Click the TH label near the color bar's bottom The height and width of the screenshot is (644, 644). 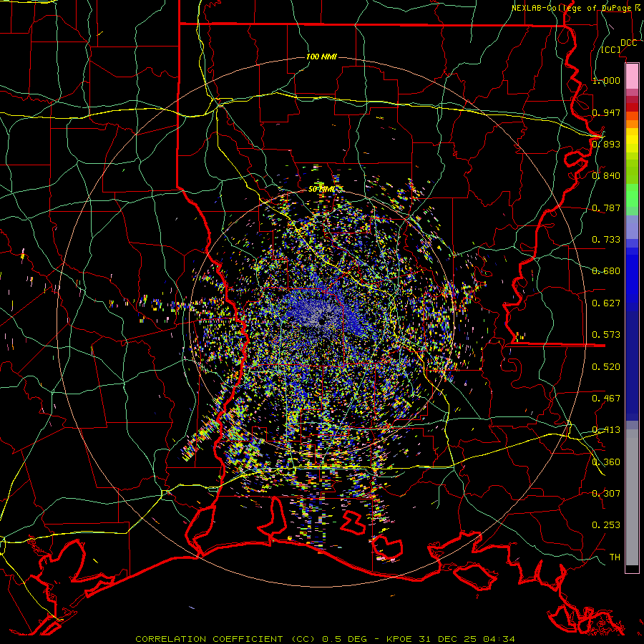click(x=615, y=557)
